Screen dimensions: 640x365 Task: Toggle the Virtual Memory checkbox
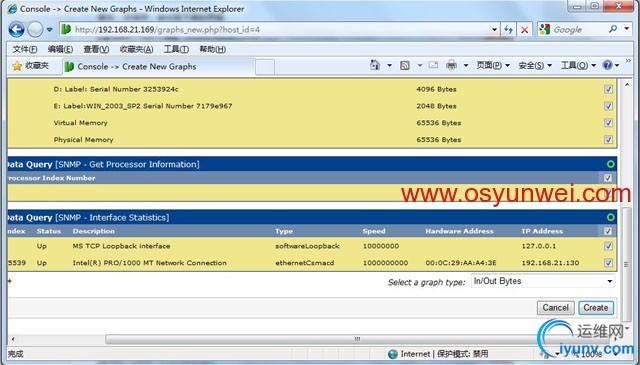(x=608, y=122)
